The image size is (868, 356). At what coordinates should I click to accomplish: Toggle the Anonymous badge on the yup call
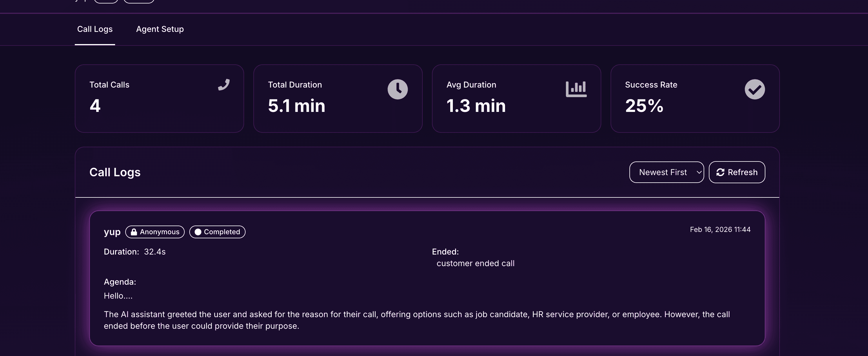pos(155,232)
